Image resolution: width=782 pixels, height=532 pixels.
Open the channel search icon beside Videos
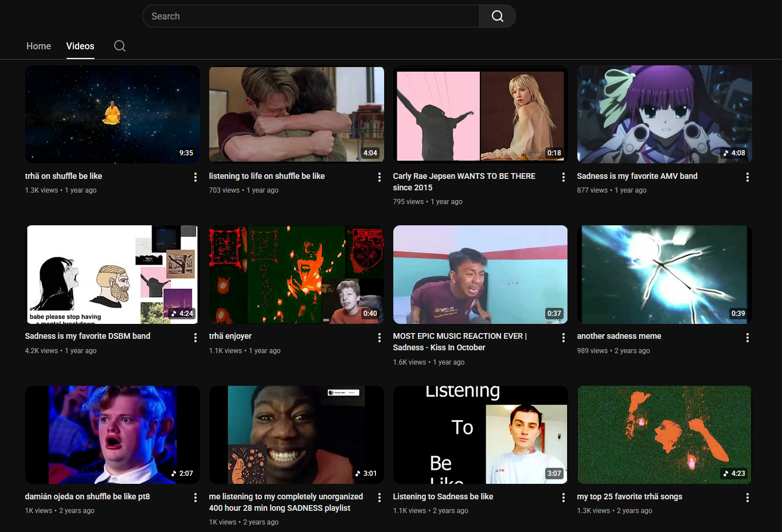click(120, 46)
